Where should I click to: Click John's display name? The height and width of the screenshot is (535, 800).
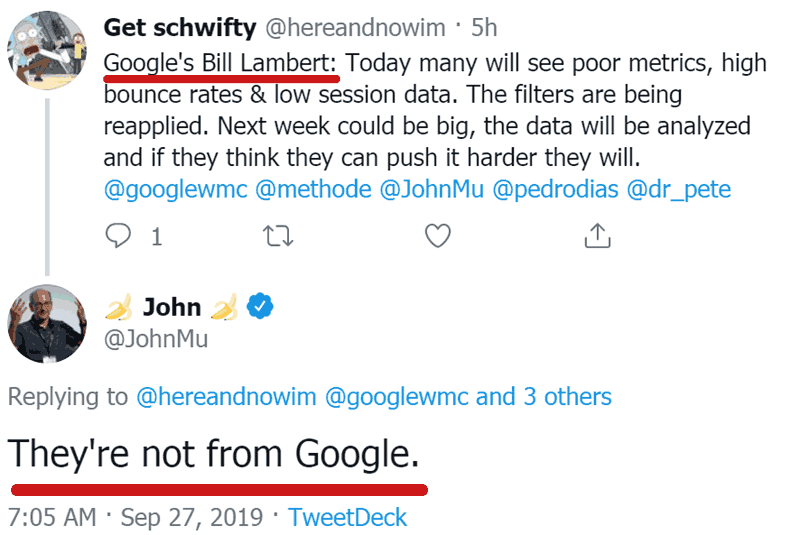172,307
